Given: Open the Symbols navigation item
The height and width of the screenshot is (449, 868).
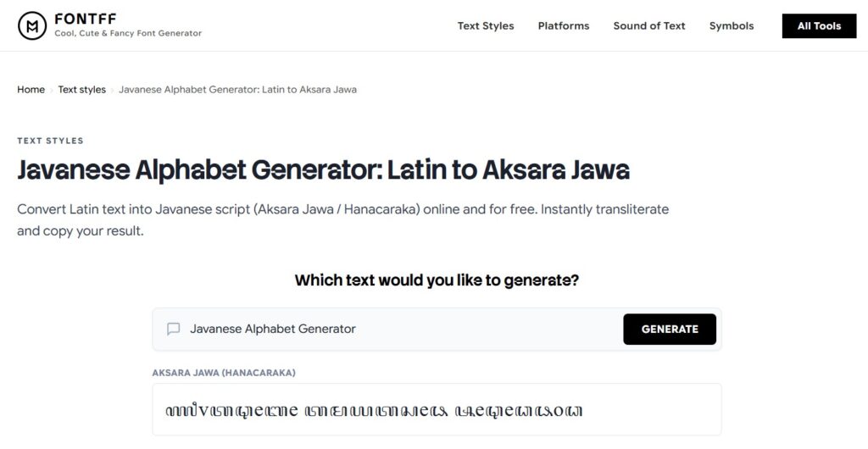Looking at the screenshot, I should 732,26.
